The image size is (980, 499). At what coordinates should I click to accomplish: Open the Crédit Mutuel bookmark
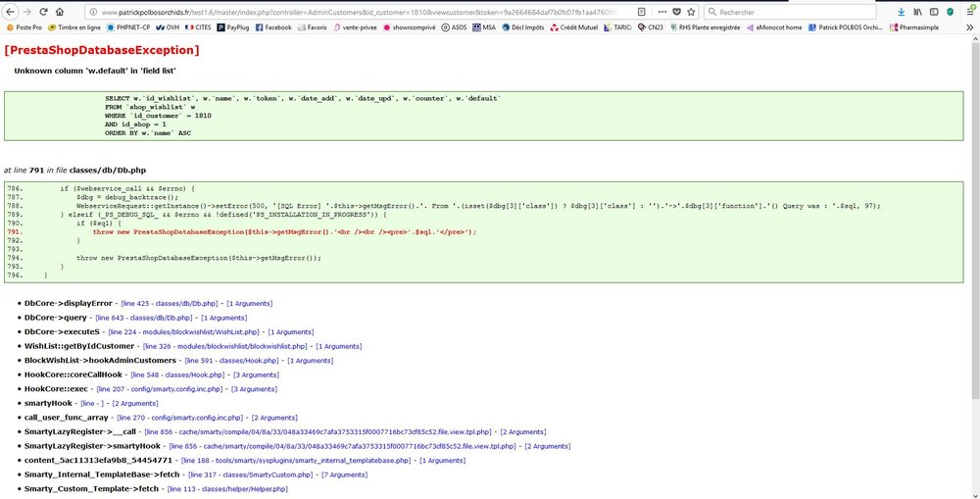pos(573,27)
